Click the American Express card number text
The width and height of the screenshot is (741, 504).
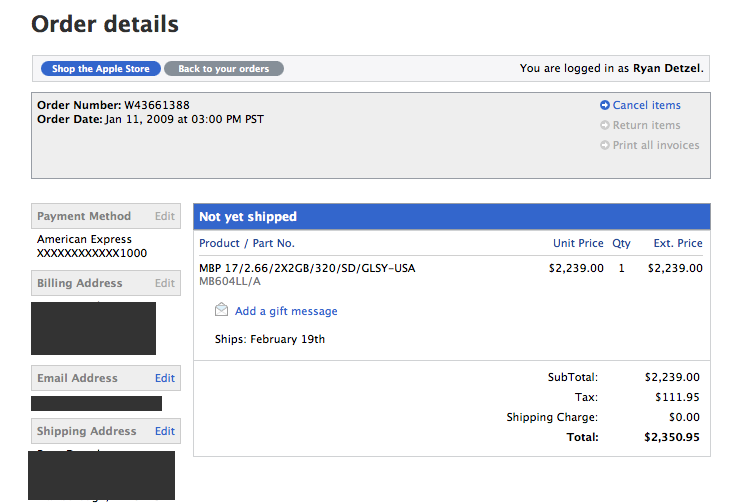92,253
